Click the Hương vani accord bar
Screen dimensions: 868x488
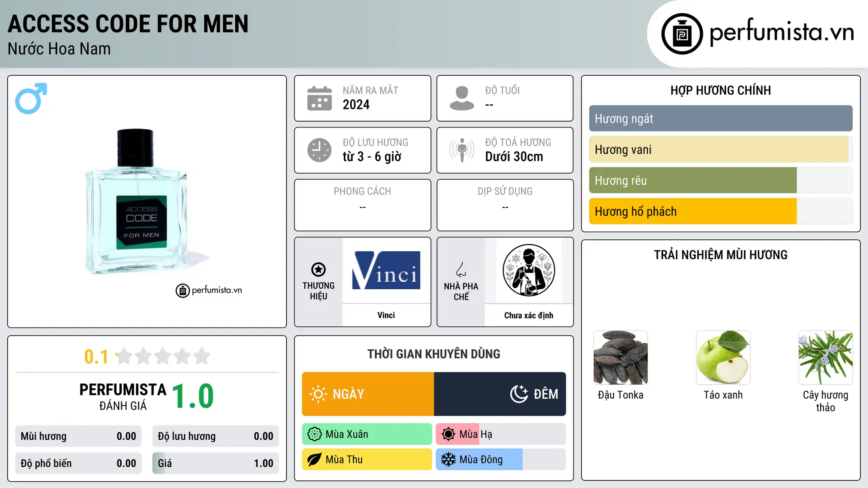tap(721, 150)
